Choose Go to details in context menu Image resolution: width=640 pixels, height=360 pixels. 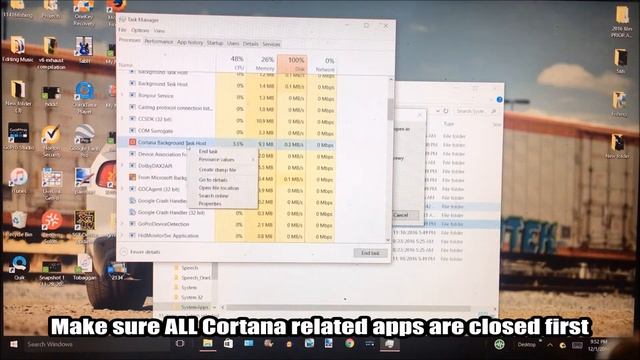tap(213, 180)
